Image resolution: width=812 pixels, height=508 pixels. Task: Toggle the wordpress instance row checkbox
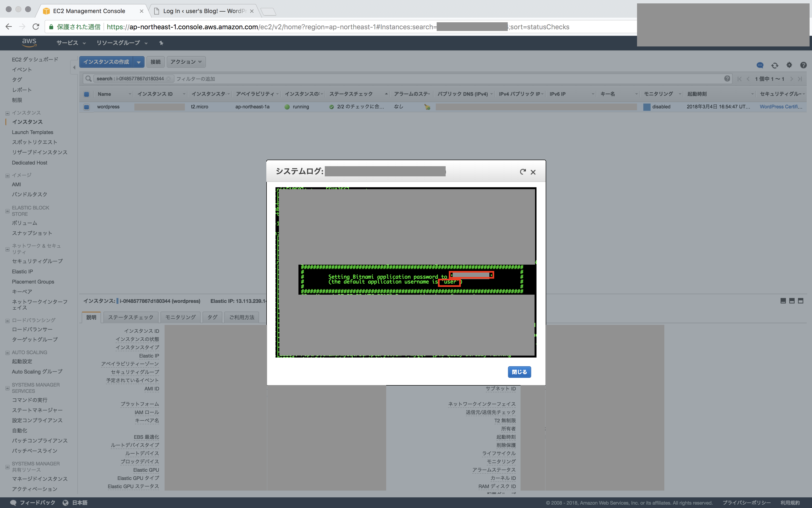(87, 107)
